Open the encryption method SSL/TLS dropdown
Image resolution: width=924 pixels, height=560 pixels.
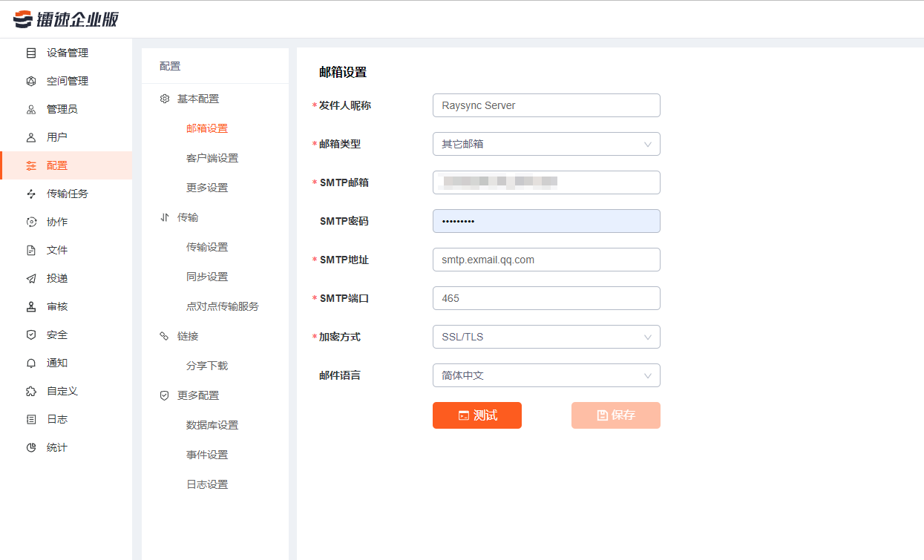tap(545, 337)
